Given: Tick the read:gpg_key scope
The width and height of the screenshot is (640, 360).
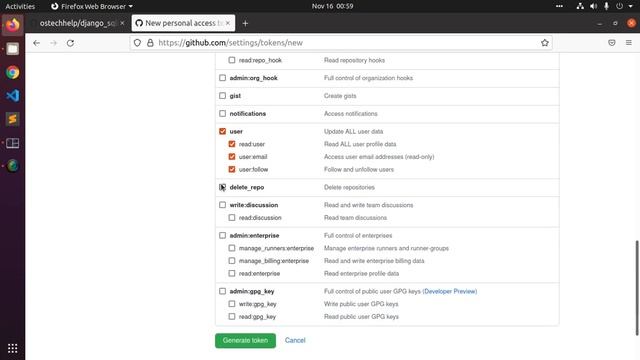Looking at the screenshot, I should click(232, 316).
